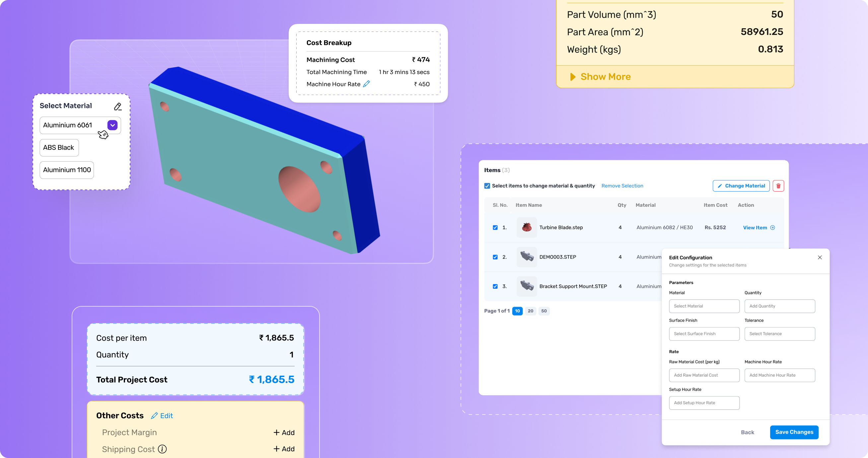Open Aluminium 6061 dropdown arrow
The height and width of the screenshot is (458, 868).
click(112, 125)
